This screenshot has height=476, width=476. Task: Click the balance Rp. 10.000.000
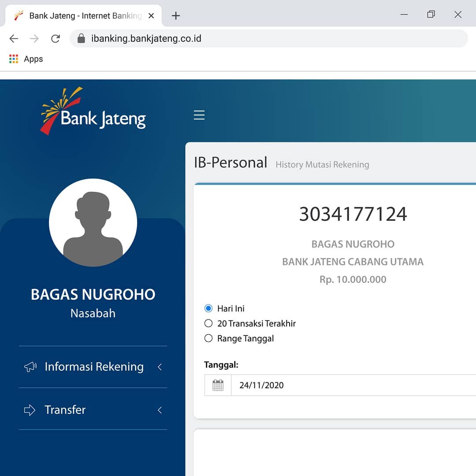click(x=353, y=279)
